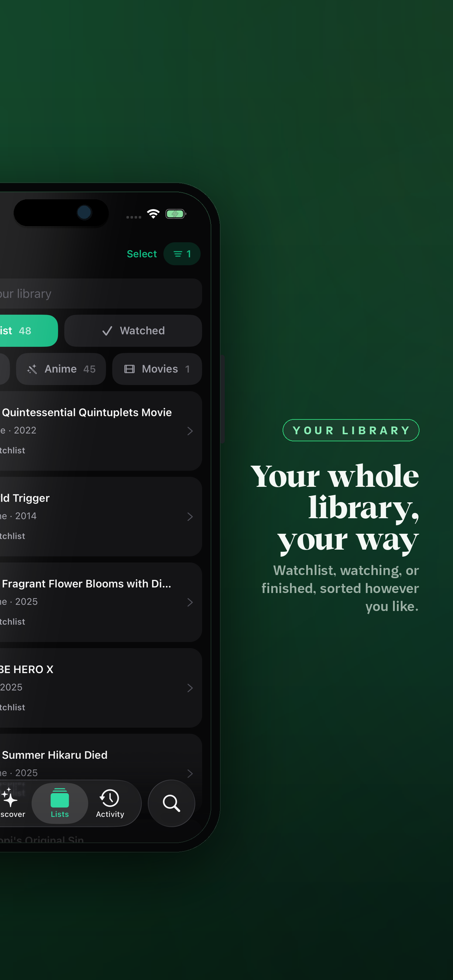Open the sort filter pill showing 1

[x=182, y=254]
